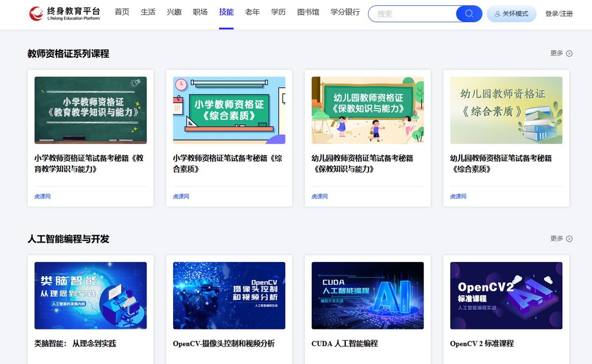The width and height of the screenshot is (592, 364).
Task: Click section heading 教师资格证系列课程
Action: click(69, 54)
